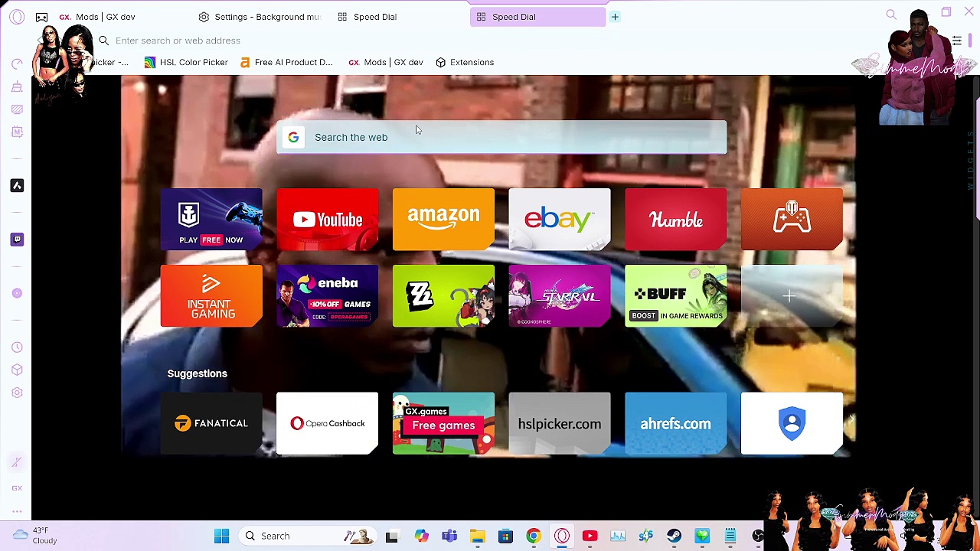
Task: Open File Explorer from taskbar
Action: 478,536
